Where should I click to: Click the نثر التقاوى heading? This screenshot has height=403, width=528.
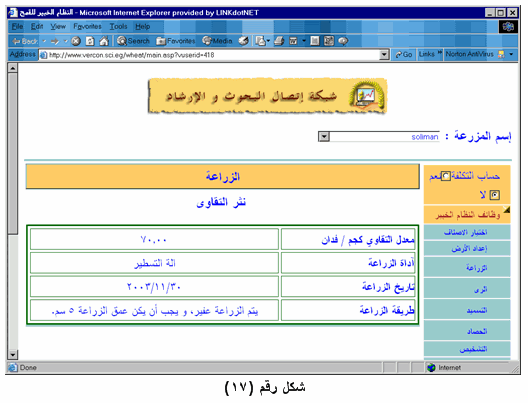click(221, 202)
